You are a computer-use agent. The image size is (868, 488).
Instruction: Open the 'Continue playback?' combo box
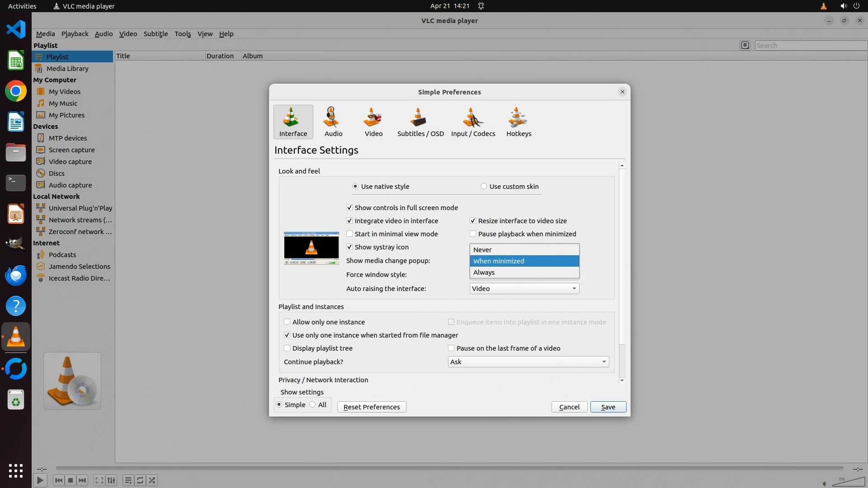coord(528,362)
